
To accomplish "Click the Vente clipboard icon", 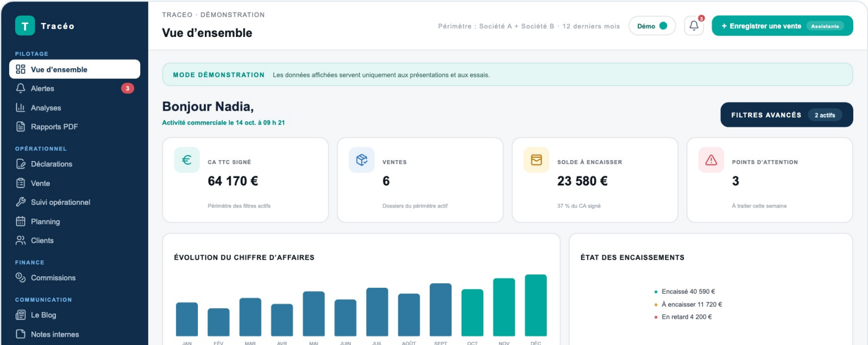I will 20,183.
